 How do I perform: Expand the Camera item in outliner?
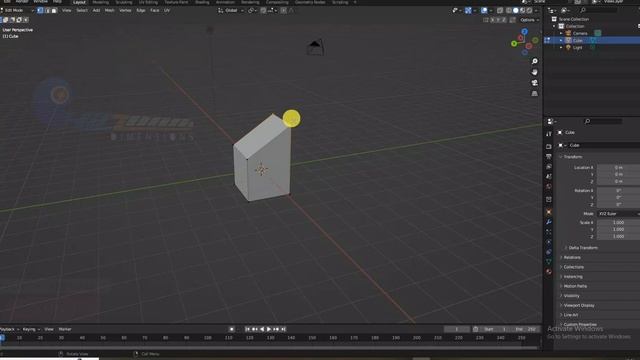561,33
